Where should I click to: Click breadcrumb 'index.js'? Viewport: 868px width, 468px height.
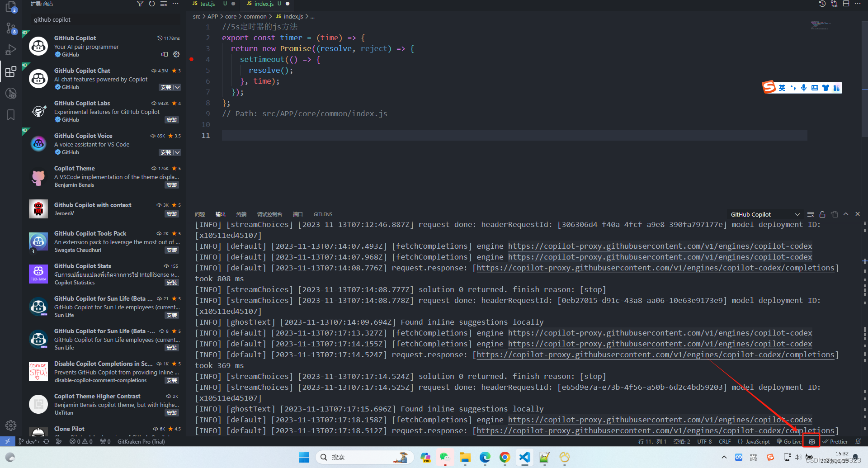click(293, 16)
